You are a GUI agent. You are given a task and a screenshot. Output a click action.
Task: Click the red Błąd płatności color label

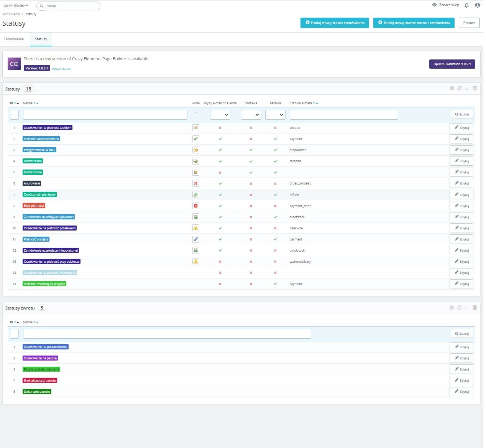point(34,206)
